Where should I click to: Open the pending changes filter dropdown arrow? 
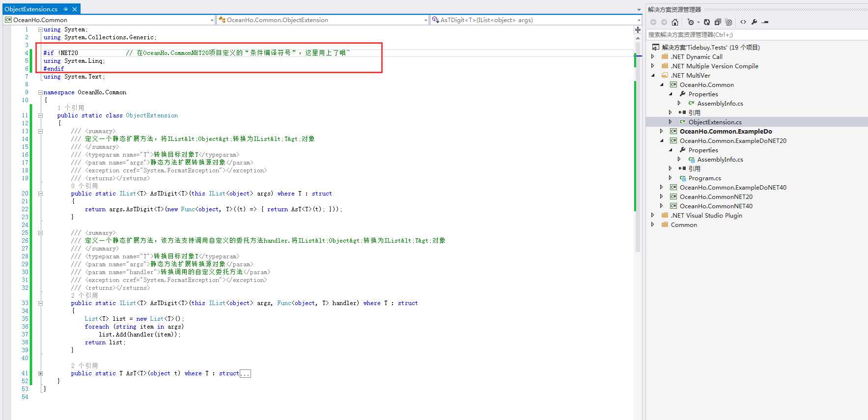click(x=698, y=22)
